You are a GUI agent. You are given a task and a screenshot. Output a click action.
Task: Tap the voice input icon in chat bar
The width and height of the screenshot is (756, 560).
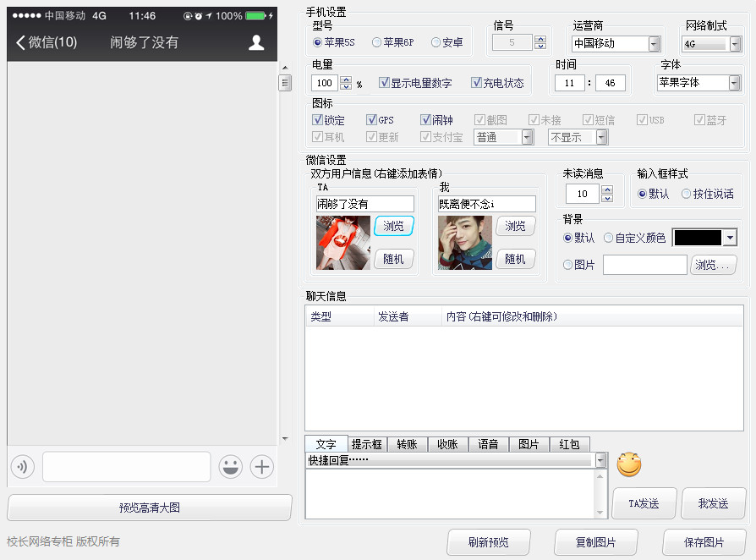tap(23, 466)
